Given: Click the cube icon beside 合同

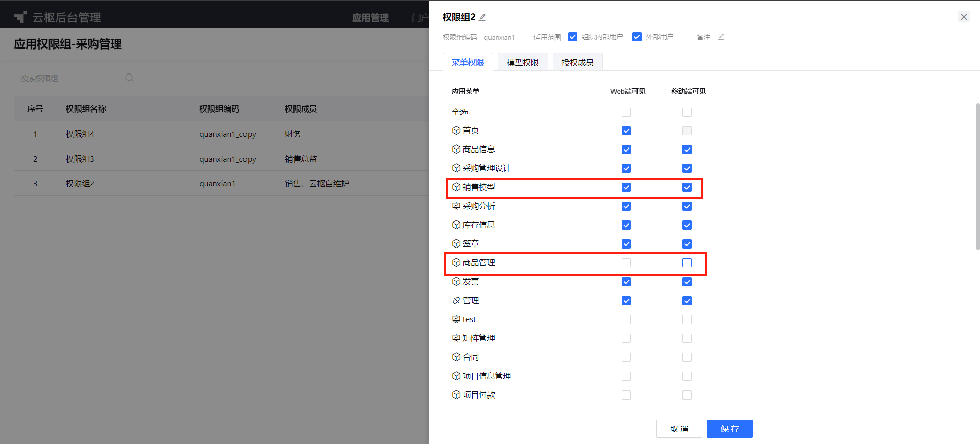Looking at the screenshot, I should 456,357.
